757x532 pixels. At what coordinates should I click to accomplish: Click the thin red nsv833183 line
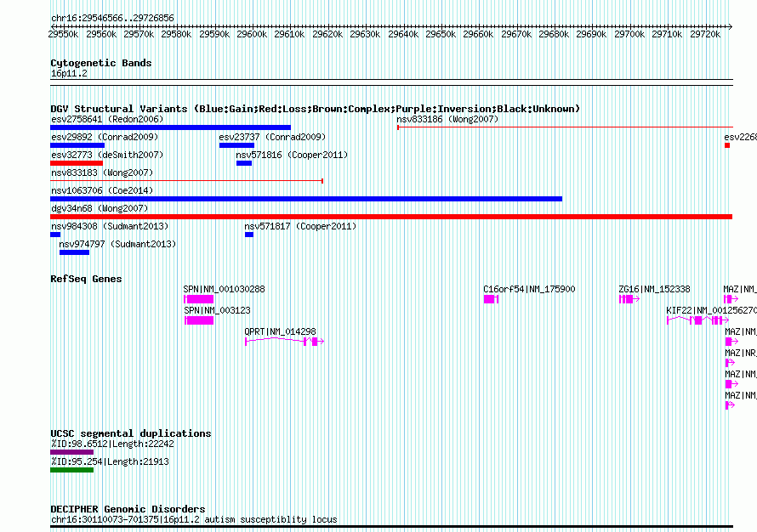pyautogui.click(x=187, y=181)
